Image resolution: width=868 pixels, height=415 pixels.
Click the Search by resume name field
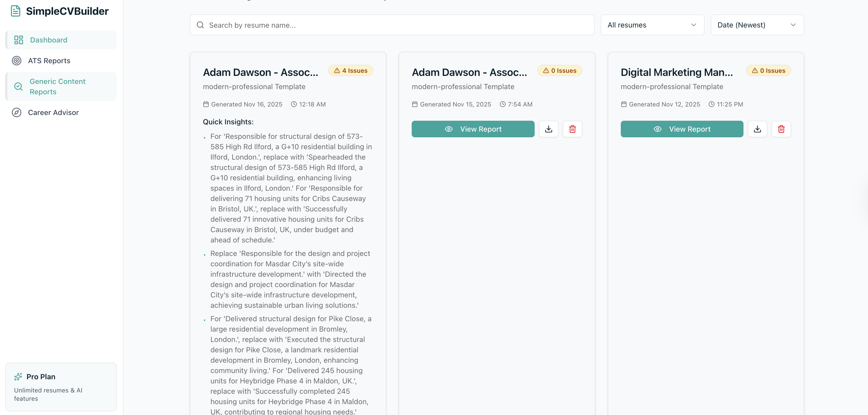[x=398, y=25]
